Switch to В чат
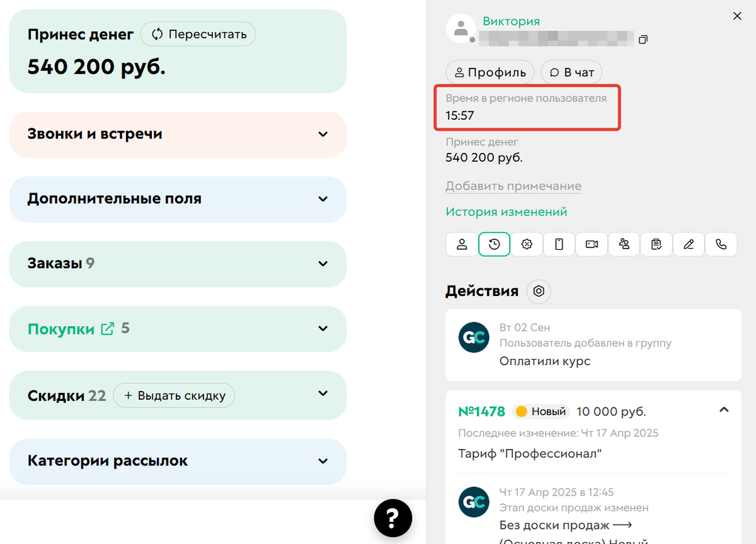Image resolution: width=756 pixels, height=544 pixels. [x=571, y=72]
